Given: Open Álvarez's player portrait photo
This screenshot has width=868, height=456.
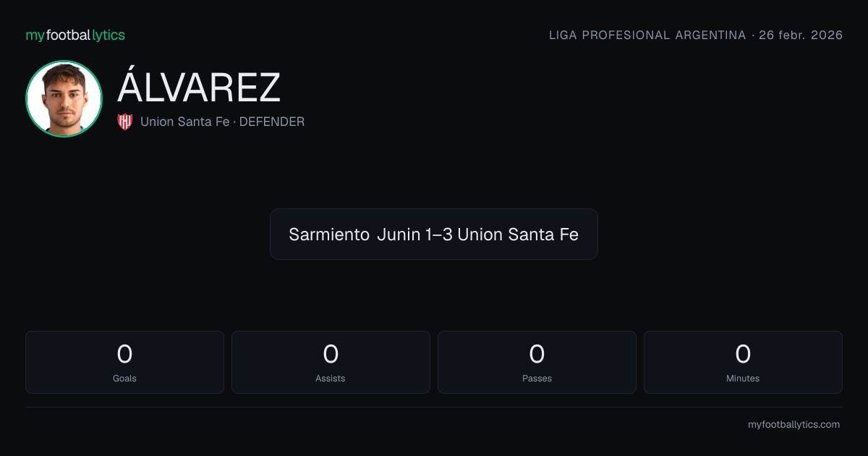Looking at the screenshot, I should [x=64, y=98].
